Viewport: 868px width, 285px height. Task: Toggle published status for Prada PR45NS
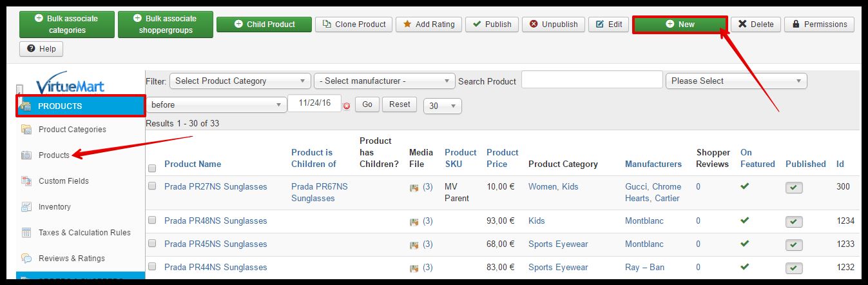coord(794,245)
